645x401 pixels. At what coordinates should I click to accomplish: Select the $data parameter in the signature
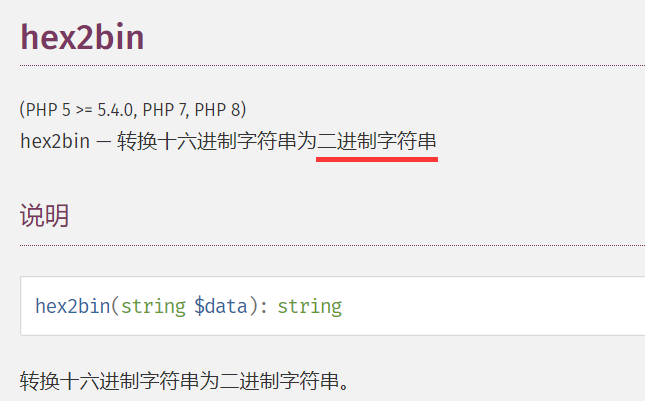221,306
